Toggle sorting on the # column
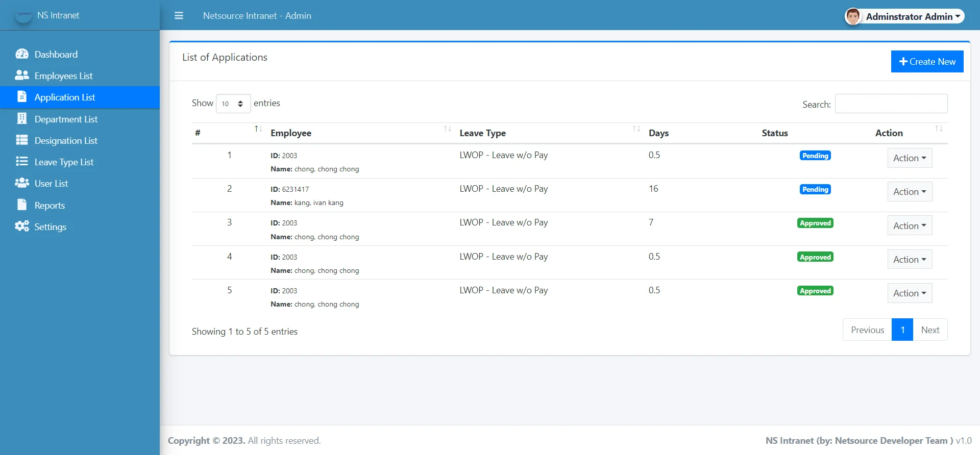The height and width of the screenshot is (455, 980). (227, 133)
